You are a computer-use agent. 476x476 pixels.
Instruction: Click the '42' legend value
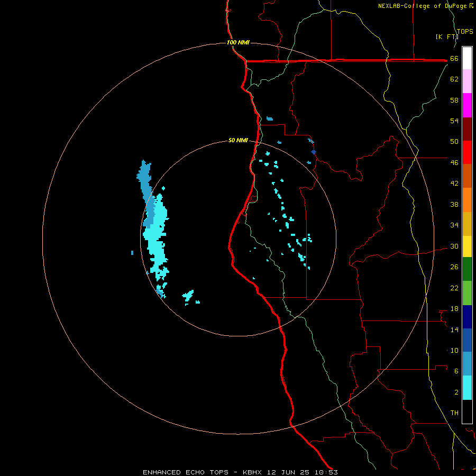(454, 184)
